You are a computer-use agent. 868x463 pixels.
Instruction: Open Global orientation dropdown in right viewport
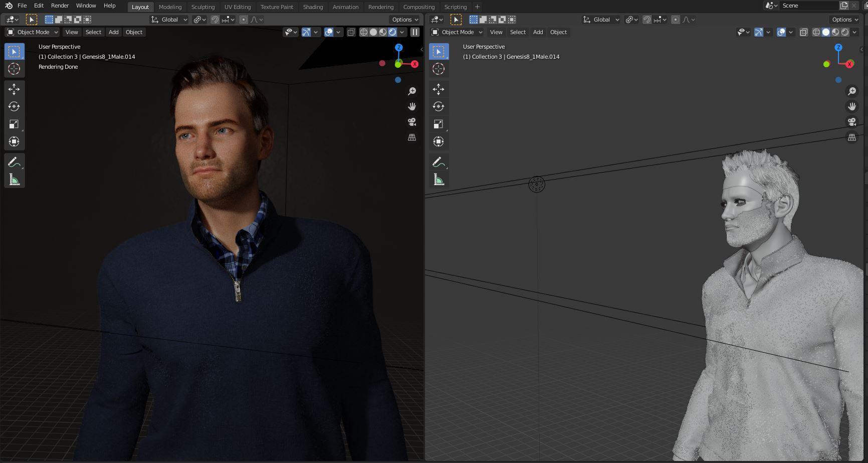click(x=601, y=20)
